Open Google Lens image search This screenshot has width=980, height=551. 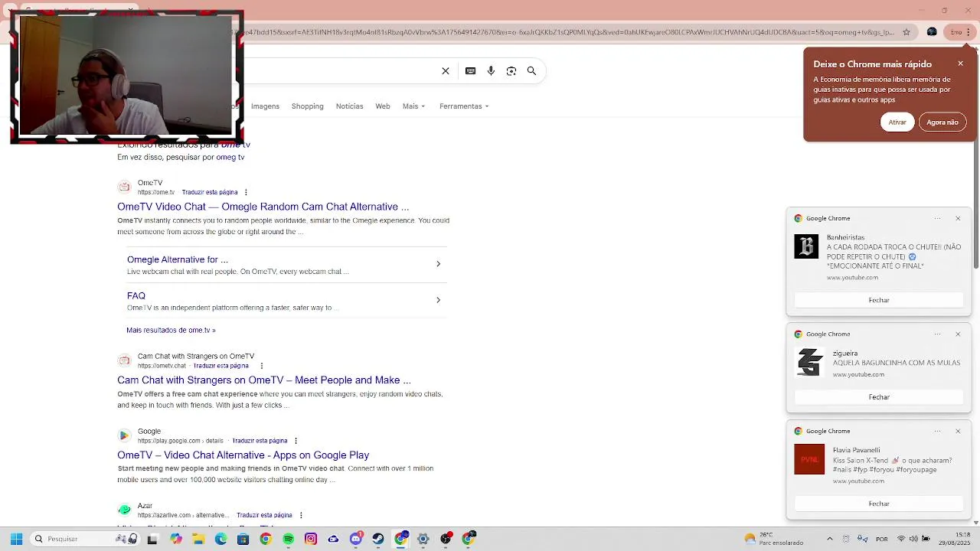tap(511, 71)
